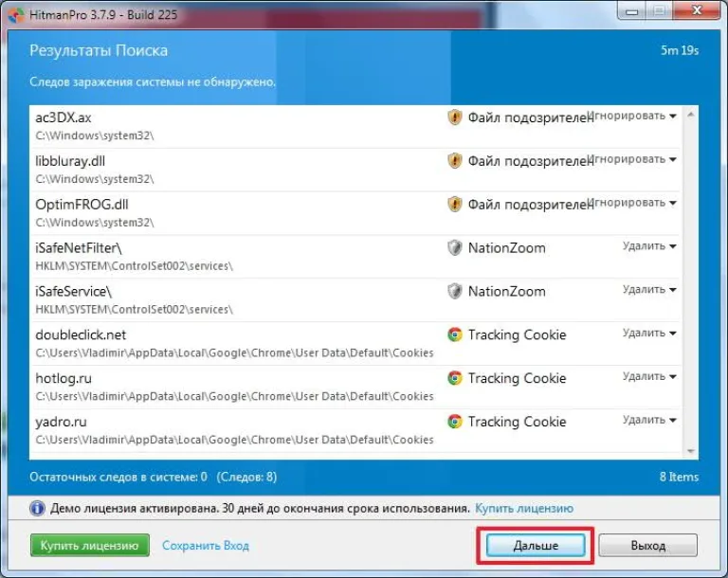Close the HitmanPro window
The height and width of the screenshot is (578, 728).
coord(697,10)
